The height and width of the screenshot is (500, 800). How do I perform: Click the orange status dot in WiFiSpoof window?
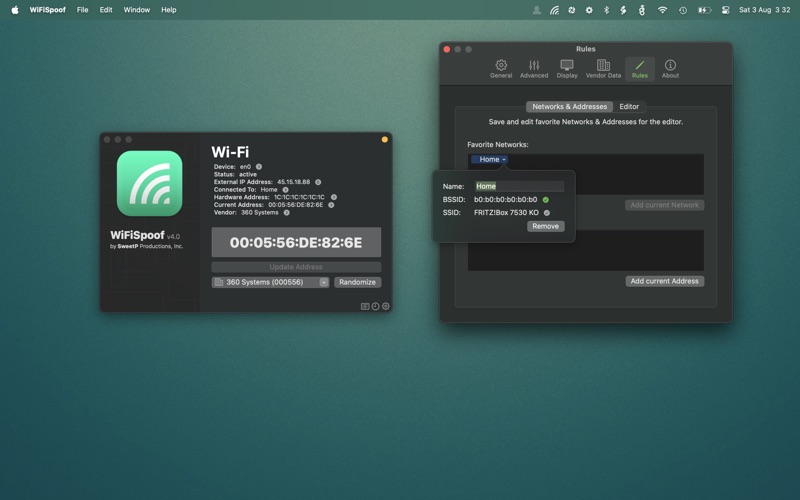[385, 139]
